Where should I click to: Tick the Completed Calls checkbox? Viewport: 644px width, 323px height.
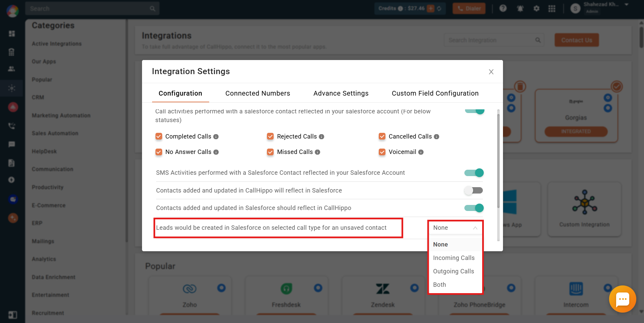(x=159, y=137)
